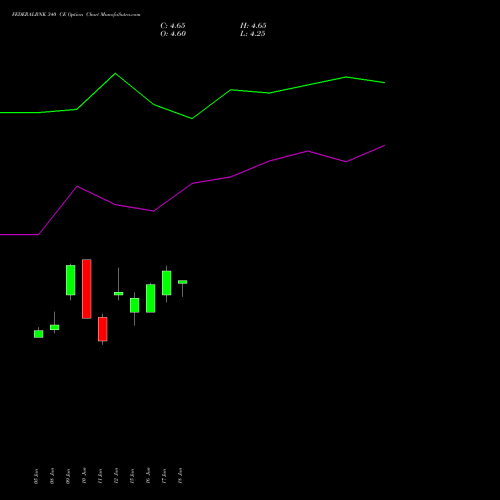Click the '05 Jun' date axis label
This screenshot has height=500, width=500.
click(36, 476)
